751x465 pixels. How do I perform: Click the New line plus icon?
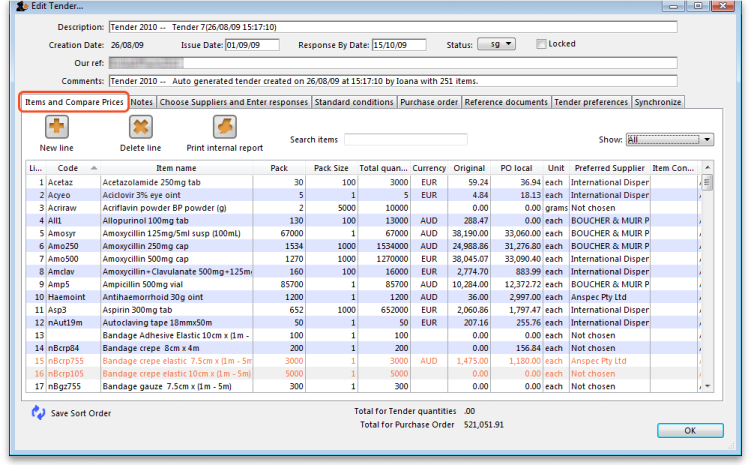(x=57, y=128)
